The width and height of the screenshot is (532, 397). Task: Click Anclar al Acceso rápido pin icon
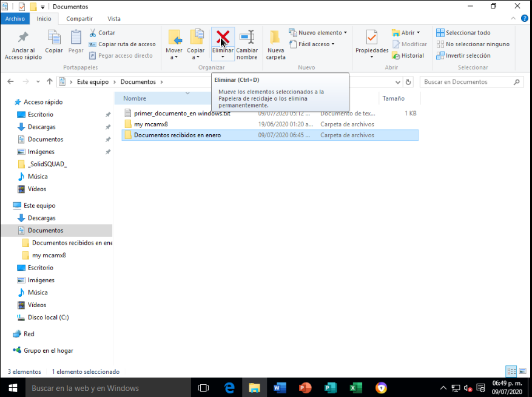(x=23, y=38)
